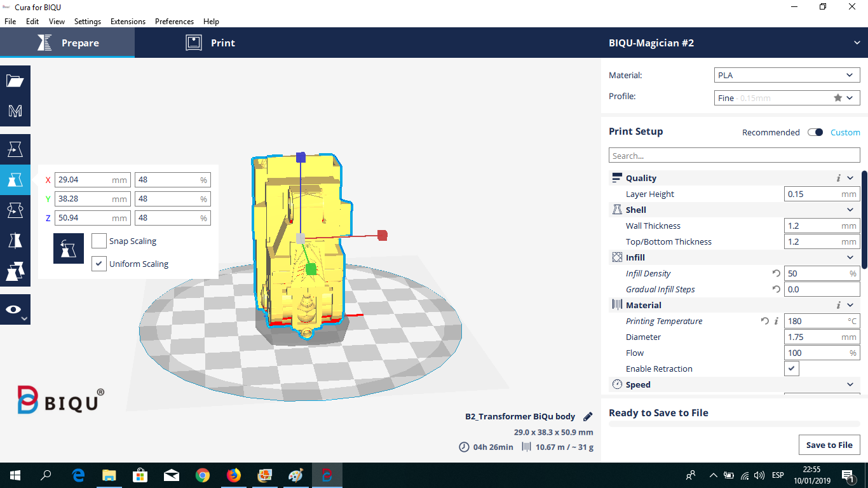Open the view mode eye dropdown
868x488 pixels.
15,309
